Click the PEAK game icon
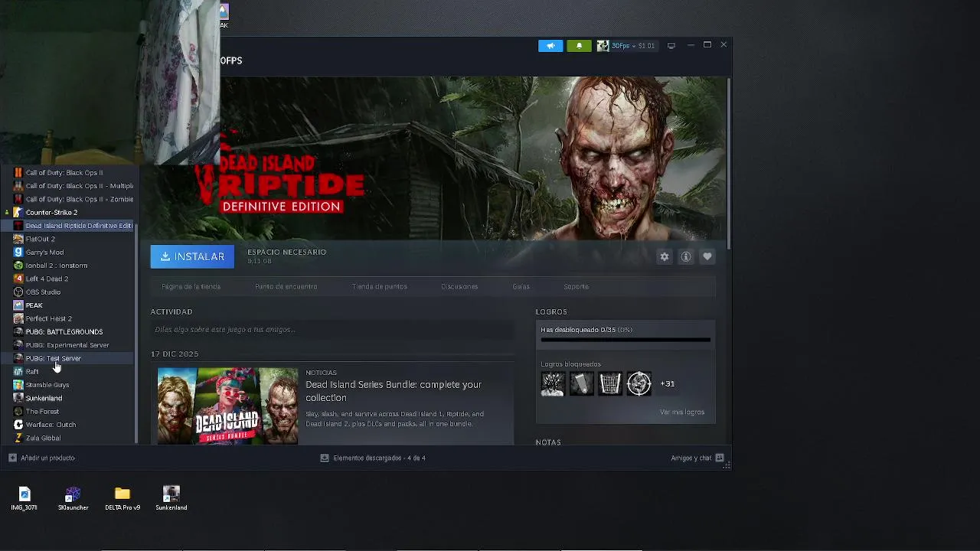Image resolution: width=980 pixels, height=551 pixels. [x=18, y=305]
